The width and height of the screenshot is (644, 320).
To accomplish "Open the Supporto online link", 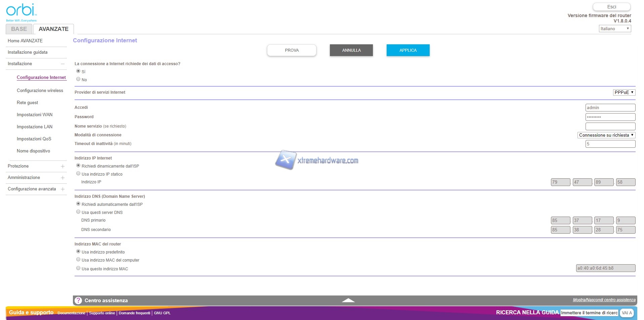I will (x=102, y=313).
